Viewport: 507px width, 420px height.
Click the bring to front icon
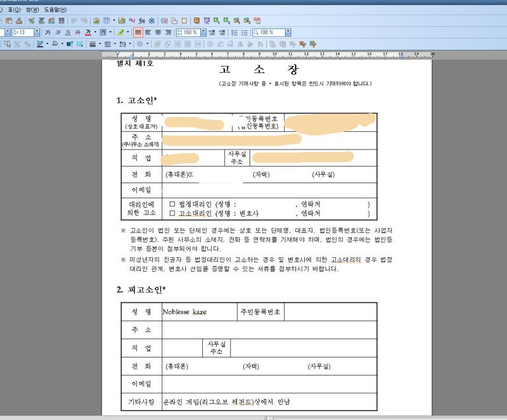click(x=70, y=44)
